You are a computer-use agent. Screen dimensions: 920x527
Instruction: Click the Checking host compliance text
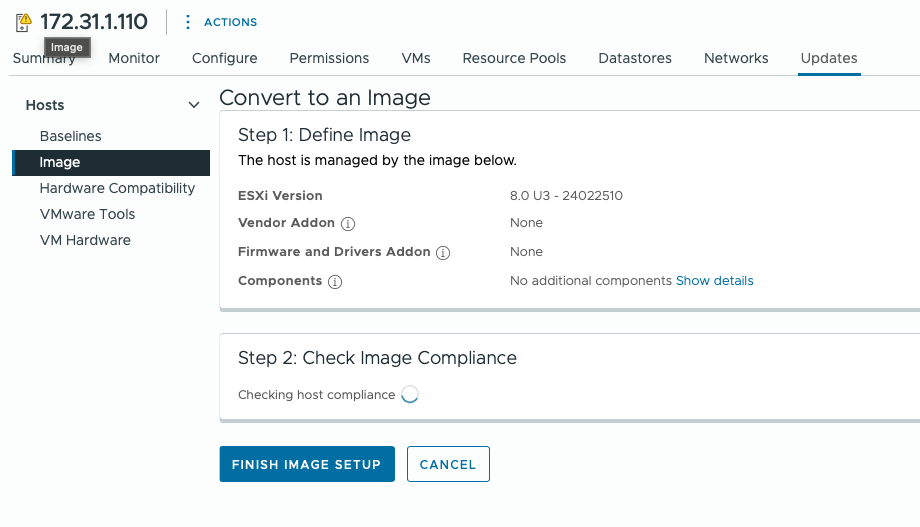click(x=317, y=395)
